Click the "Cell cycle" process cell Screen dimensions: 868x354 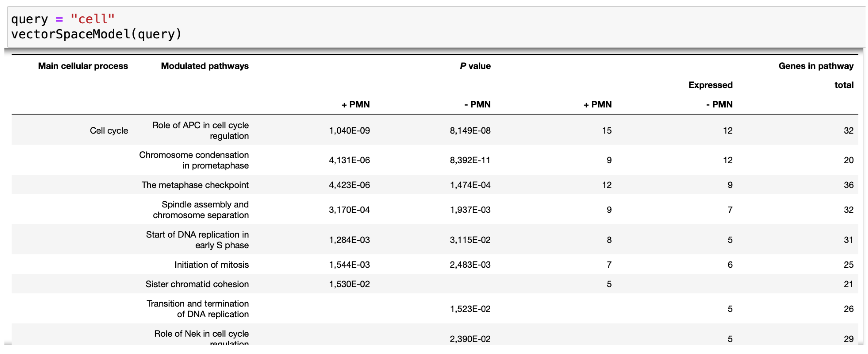coord(108,131)
